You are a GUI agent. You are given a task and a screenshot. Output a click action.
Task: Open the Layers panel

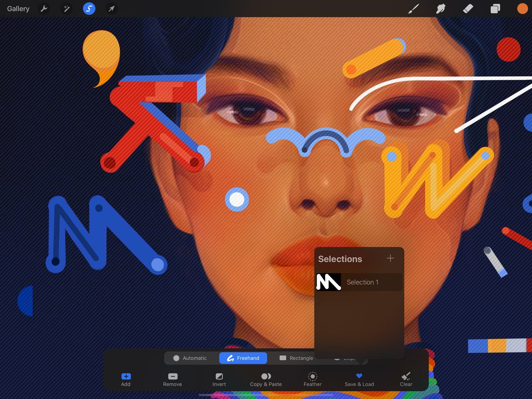coord(495,8)
